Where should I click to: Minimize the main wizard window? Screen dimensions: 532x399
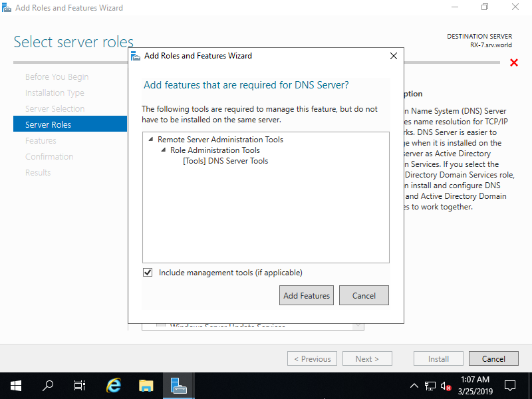(455, 7)
